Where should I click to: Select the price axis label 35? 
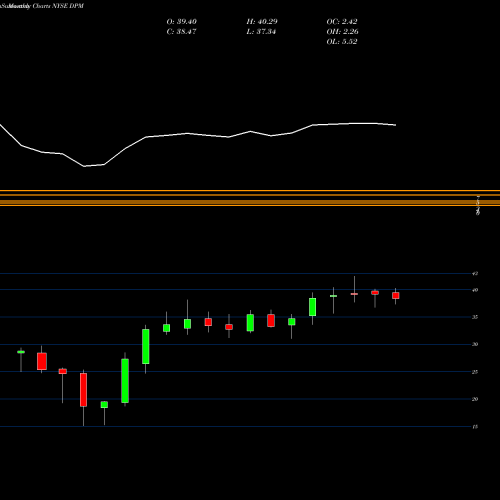475,317
